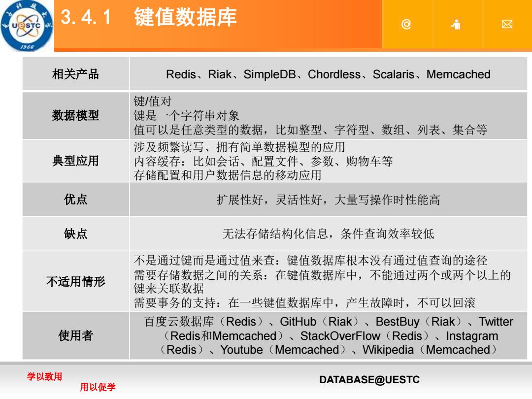This screenshot has width=532, height=399.
Task: Click the disadvantages text starting '无法存储结构化信息'
Action: pos(329,233)
